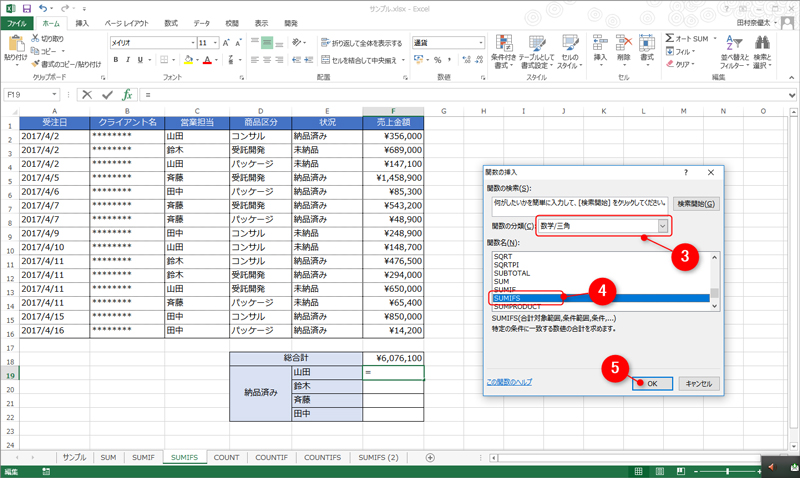Viewport: 800px width, 478px height.
Task: Open the ファイル tab
Action: click(17, 23)
